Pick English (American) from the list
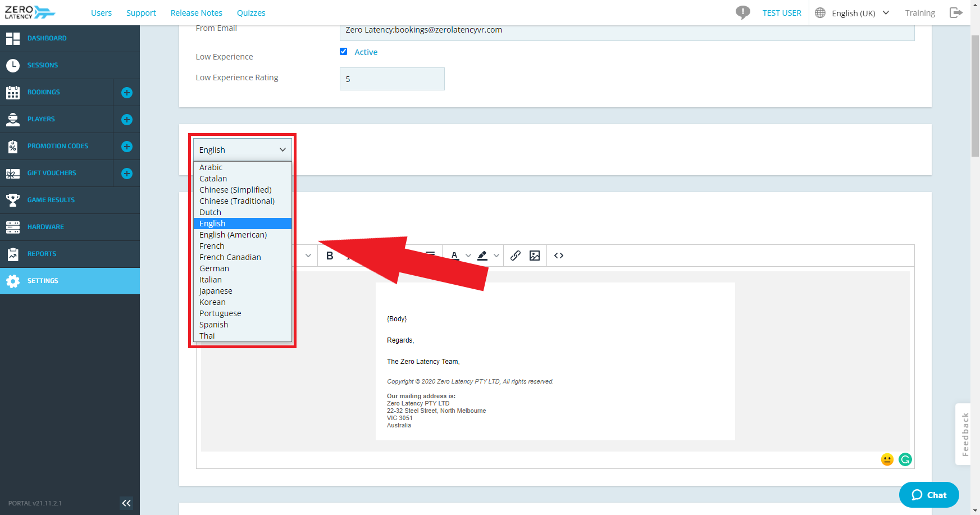The image size is (980, 515). tap(243, 235)
